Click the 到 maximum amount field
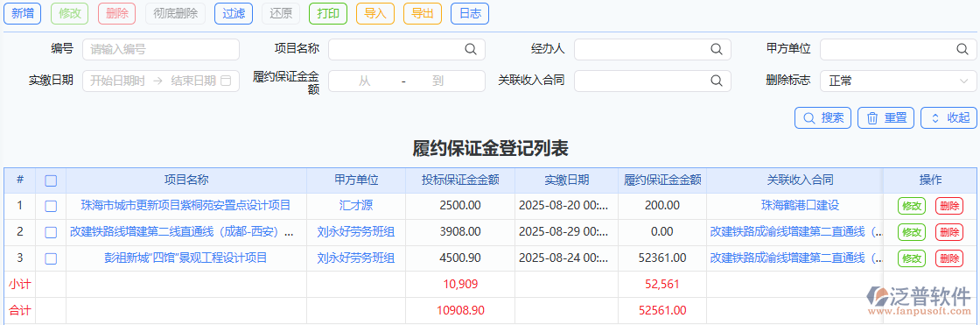980x325 pixels. 437,81
